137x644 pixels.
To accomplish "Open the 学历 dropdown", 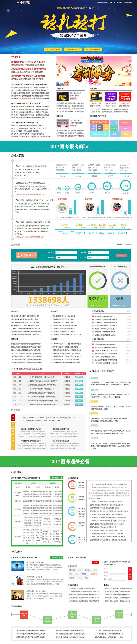I will [98, 257].
